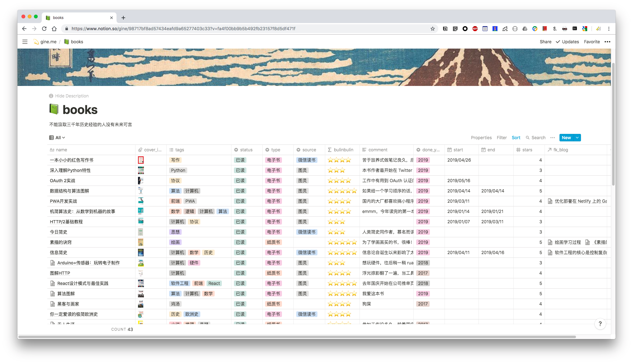
Task: Open the cover thumbnail of 信息简史 row
Action: (141, 253)
